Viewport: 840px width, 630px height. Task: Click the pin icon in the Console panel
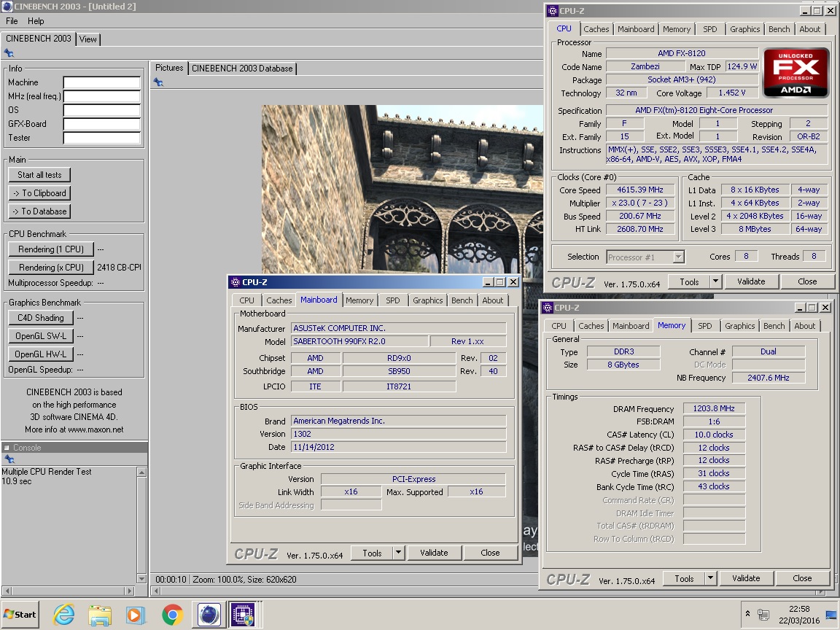[9, 459]
